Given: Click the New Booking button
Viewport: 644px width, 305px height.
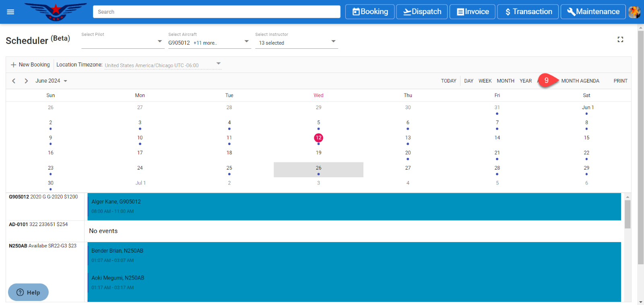Looking at the screenshot, I should 31,65.
